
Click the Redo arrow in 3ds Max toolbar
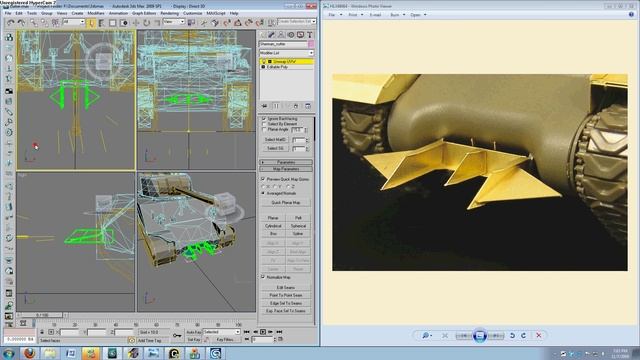[x=21, y=23]
